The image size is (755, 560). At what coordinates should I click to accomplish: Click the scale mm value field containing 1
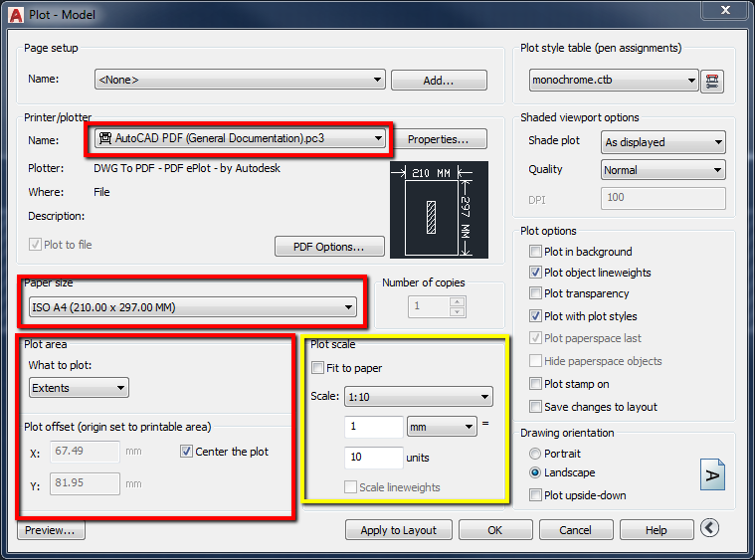[374, 427]
